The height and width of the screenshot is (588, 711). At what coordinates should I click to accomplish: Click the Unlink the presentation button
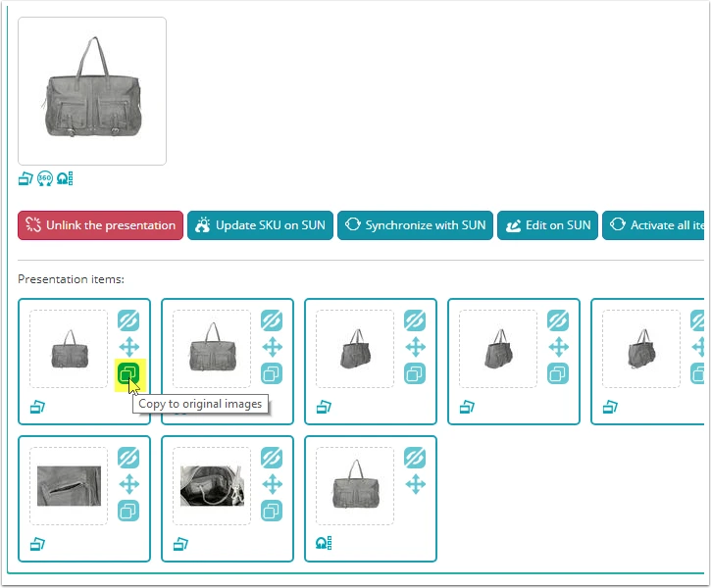point(101,225)
